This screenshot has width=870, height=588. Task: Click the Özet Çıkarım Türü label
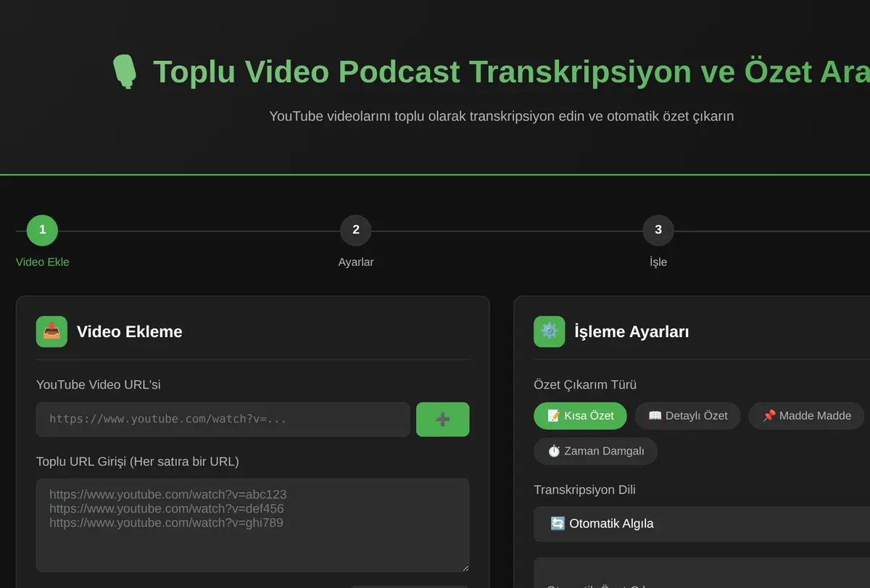(585, 385)
